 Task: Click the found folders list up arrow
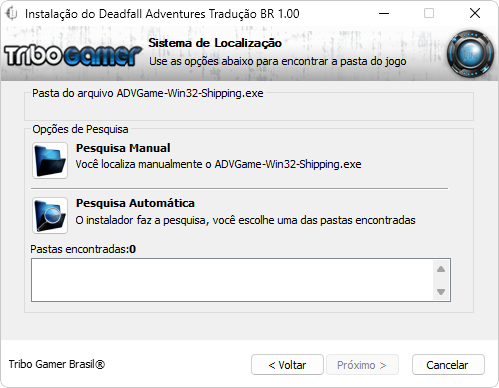pyautogui.click(x=441, y=269)
